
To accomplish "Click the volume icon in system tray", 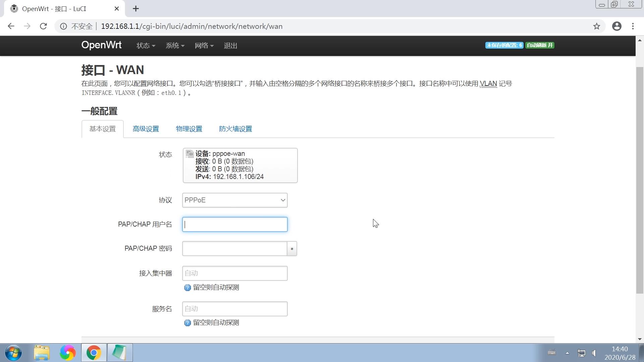I will point(594,353).
